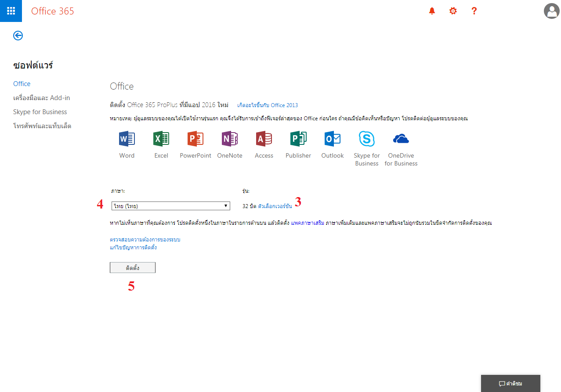Click the Outlook app icon
The height and width of the screenshot is (392, 561).
(333, 139)
